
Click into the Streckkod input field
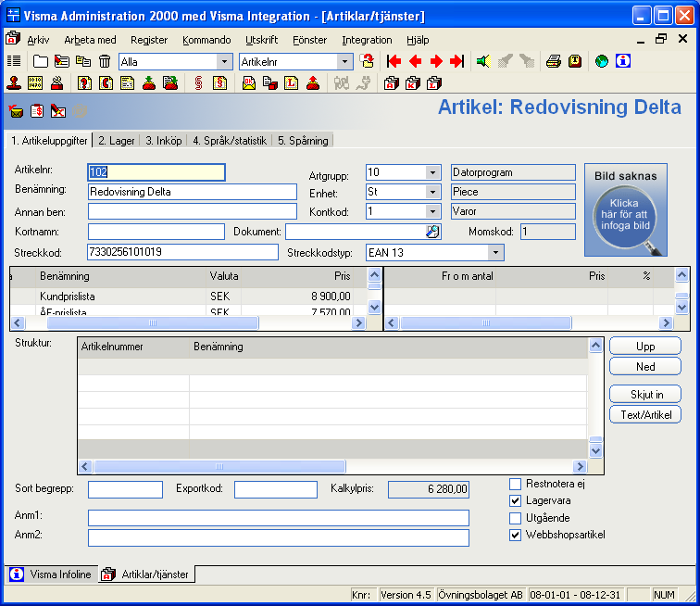[183, 252]
